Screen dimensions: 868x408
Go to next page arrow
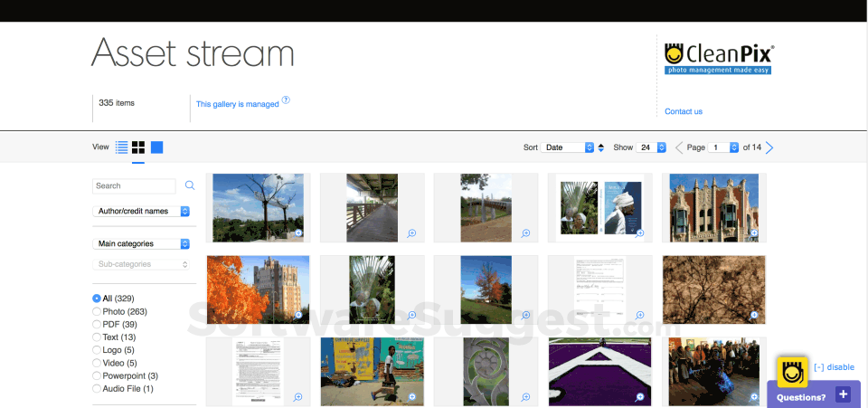(769, 147)
